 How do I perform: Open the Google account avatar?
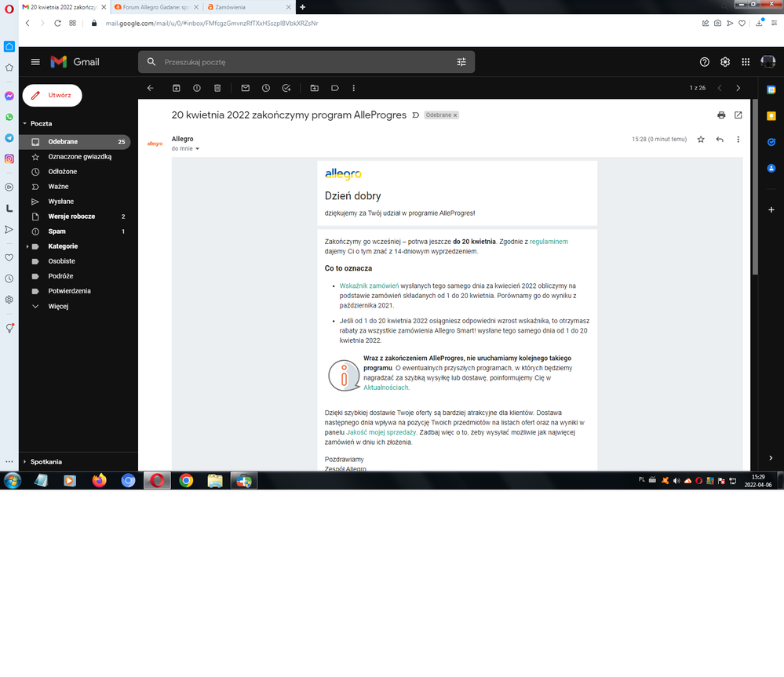(x=768, y=61)
